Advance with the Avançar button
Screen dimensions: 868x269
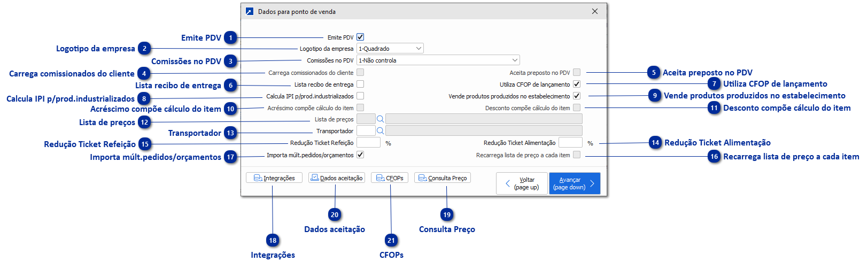[575, 183]
